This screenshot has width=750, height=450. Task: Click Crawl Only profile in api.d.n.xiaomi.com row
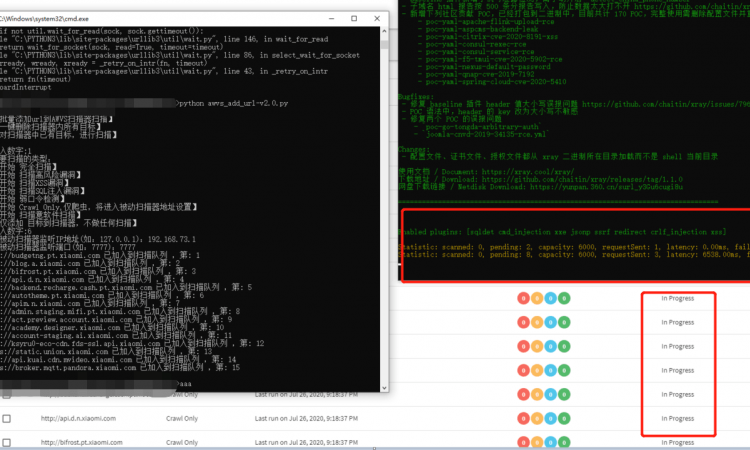click(x=184, y=418)
